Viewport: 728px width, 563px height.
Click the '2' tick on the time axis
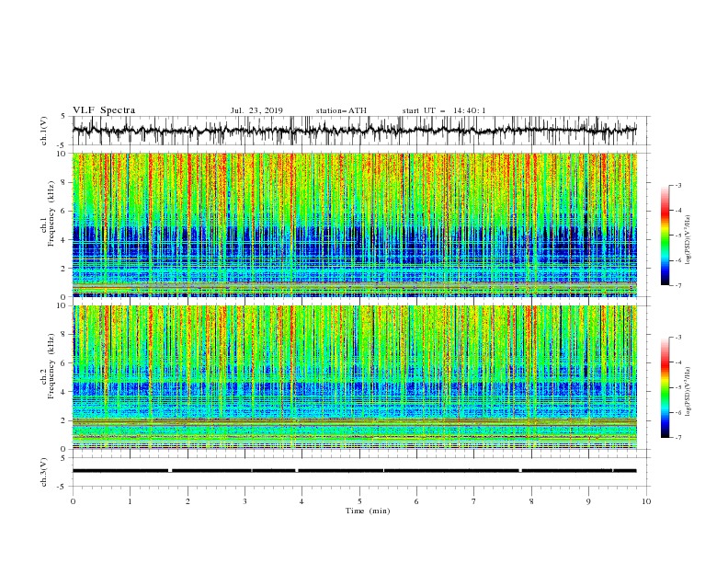point(188,501)
